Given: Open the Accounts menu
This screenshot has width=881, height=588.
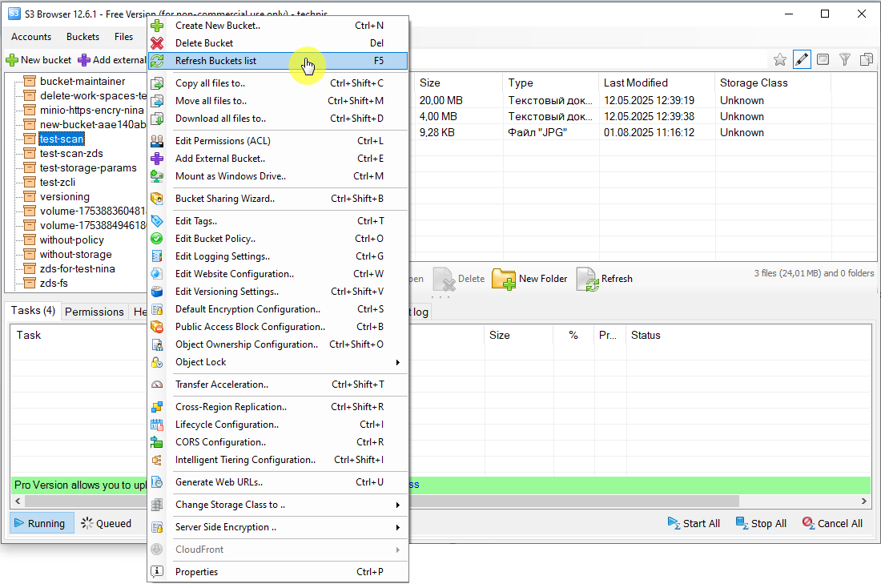Looking at the screenshot, I should (31, 37).
